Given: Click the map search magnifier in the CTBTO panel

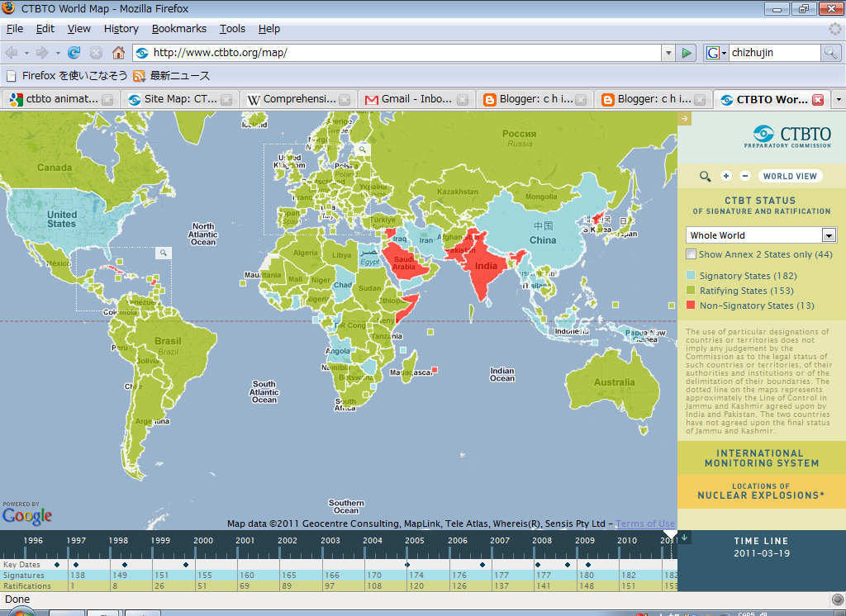Looking at the screenshot, I should click(x=705, y=177).
